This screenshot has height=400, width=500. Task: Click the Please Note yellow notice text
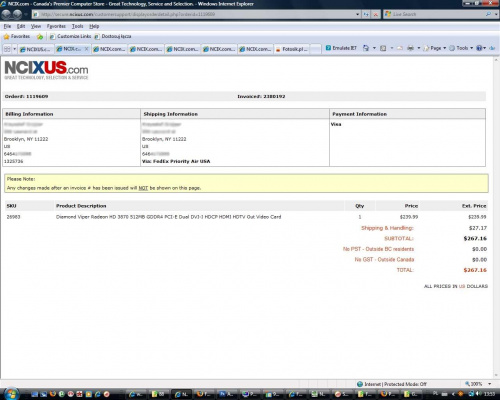tap(104, 183)
